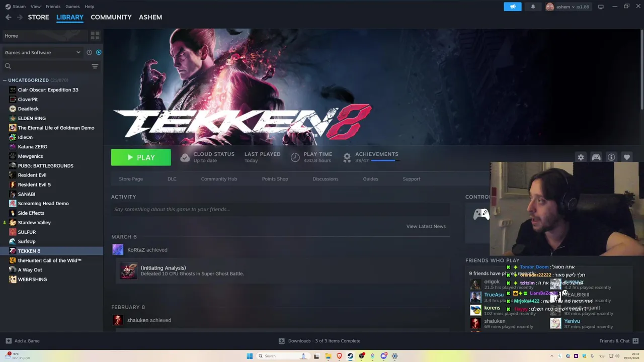Click the A Way Out game icon
Screen dimensions: 644x362
[x=13, y=269]
